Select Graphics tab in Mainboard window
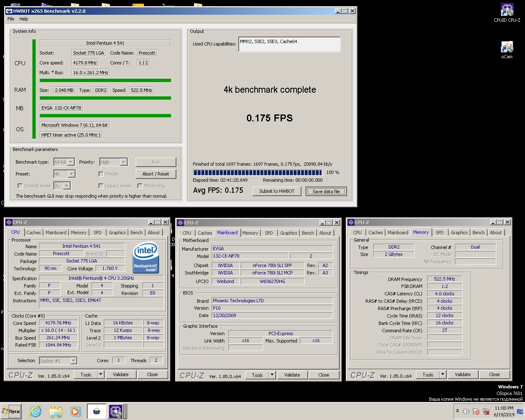525x420 pixels. (289, 233)
